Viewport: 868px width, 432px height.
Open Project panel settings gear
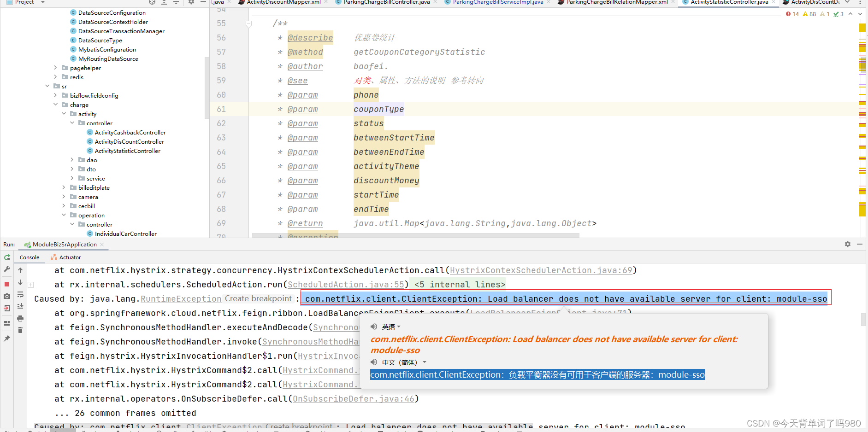pyautogui.click(x=191, y=3)
